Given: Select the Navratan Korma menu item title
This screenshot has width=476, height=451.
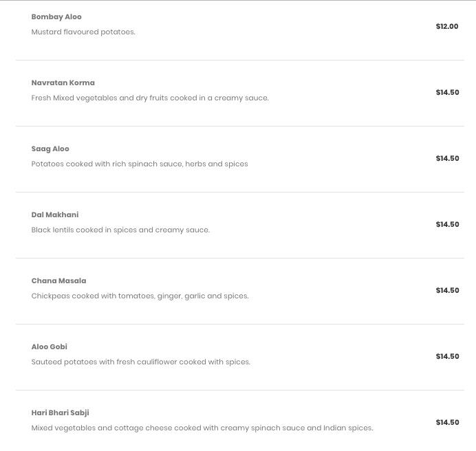Looking at the screenshot, I should pos(63,82).
